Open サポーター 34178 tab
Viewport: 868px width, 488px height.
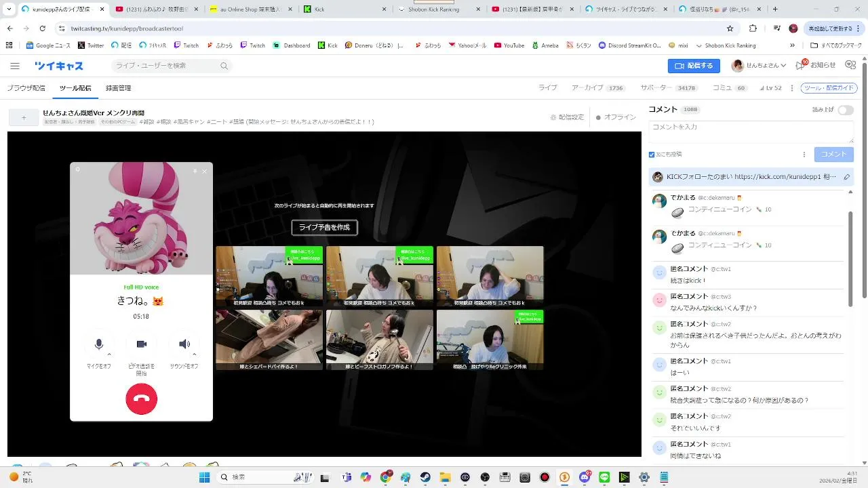point(668,88)
